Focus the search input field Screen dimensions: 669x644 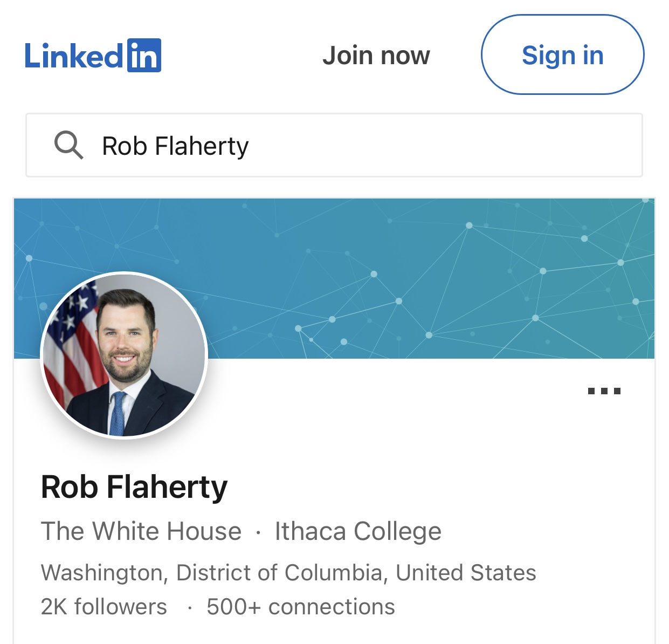point(334,145)
